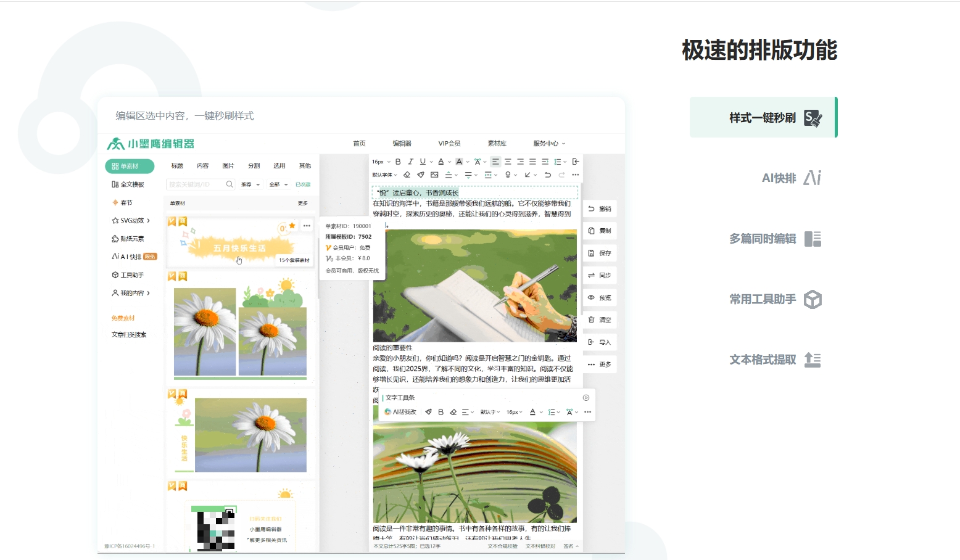
Task: Apply right text alignment
Action: pos(520,162)
